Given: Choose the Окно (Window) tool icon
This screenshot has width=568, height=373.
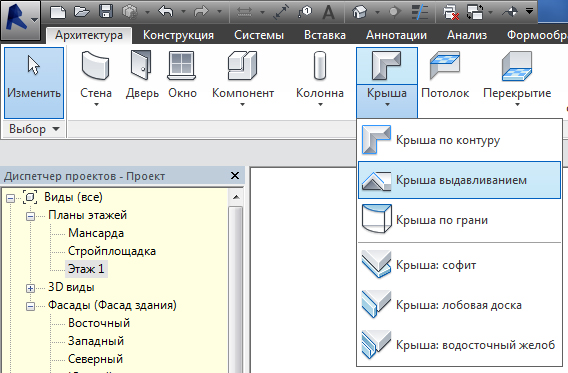Looking at the screenshot, I should tap(181, 66).
